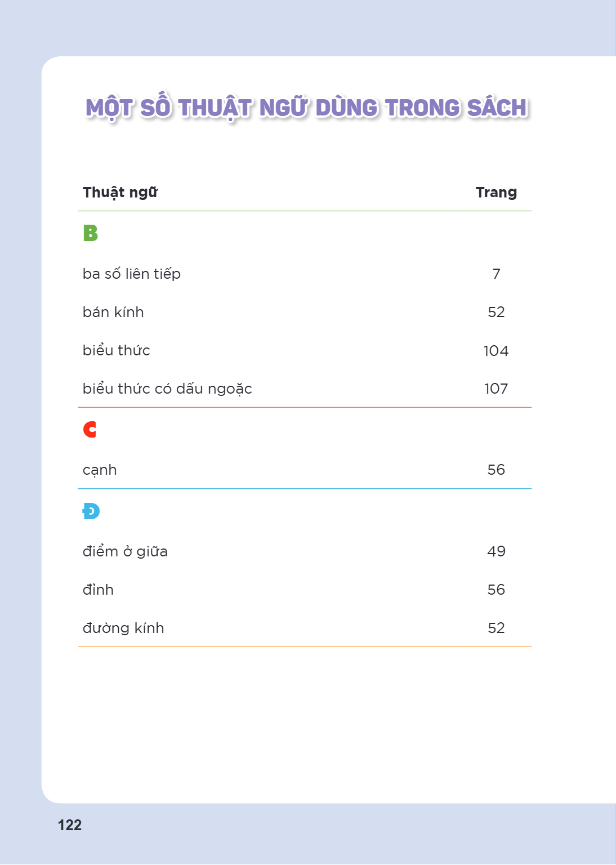
Task: Click the 'Thuật ngữ' column header
Action: [120, 193]
